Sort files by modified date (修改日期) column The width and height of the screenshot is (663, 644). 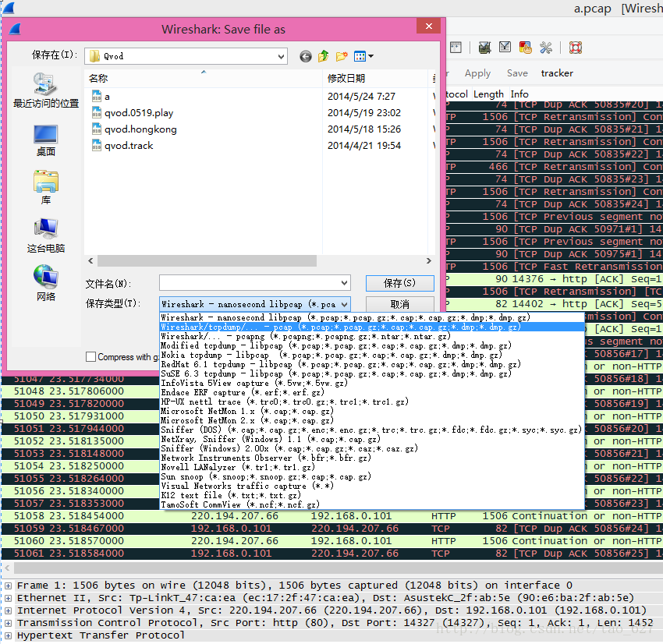click(x=374, y=78)
